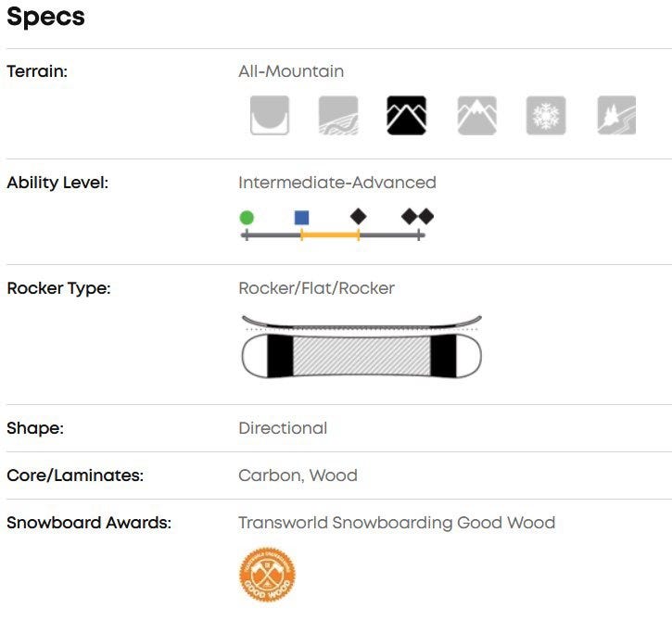Click the orange ability level range bar
Viewport: 672px width, 621px height.
pyautogui.click(x=330, y=235)
